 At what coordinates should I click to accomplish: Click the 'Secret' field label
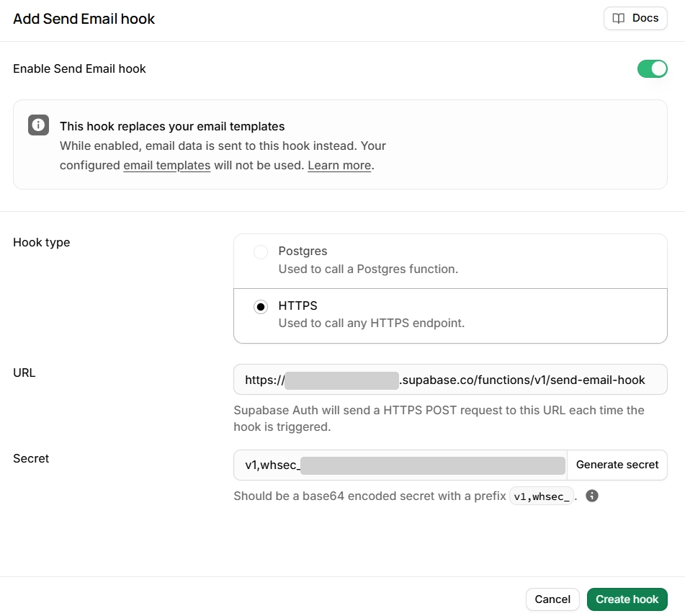click(31, 458)
